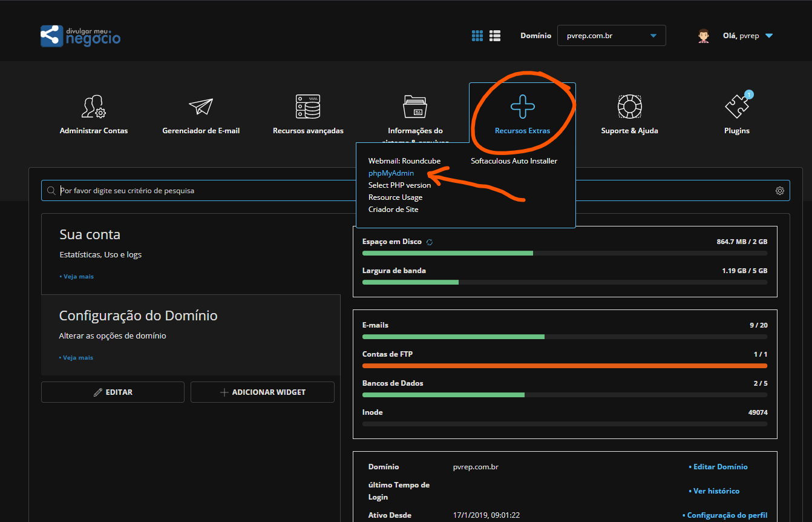Click the search settings gear icon
Viewport: 812px width, 522px height.
(x=780, y=191)
